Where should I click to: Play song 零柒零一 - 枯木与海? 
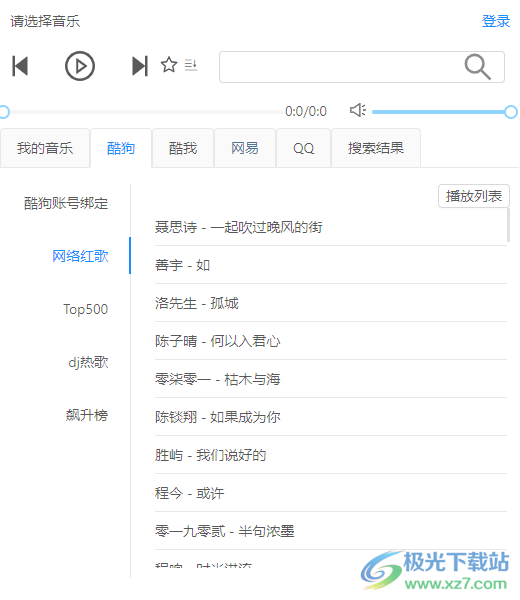(331, 379)
